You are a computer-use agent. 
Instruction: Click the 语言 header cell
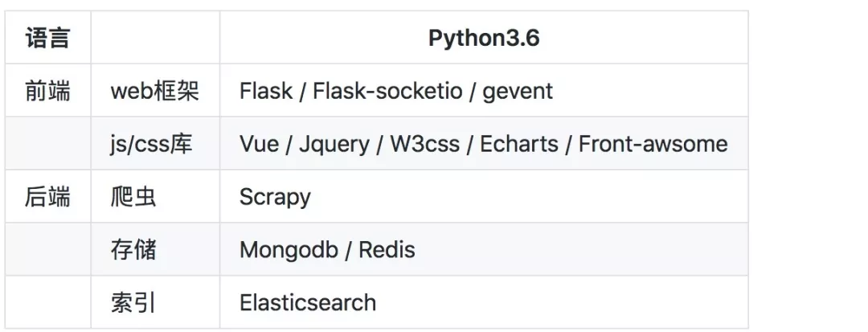[x=47, y=39]
